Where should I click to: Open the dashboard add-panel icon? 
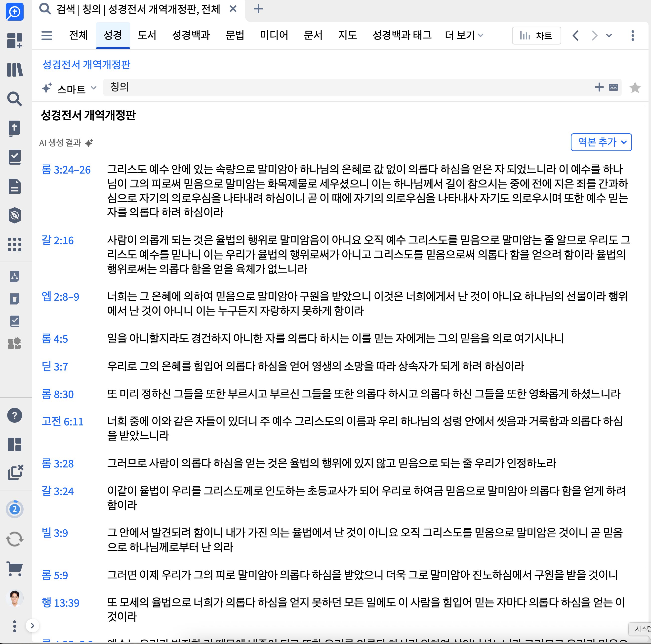(14, 41)
